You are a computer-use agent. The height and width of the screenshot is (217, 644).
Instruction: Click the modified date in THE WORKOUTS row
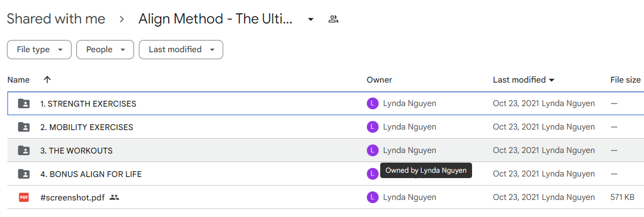[544, 150]
